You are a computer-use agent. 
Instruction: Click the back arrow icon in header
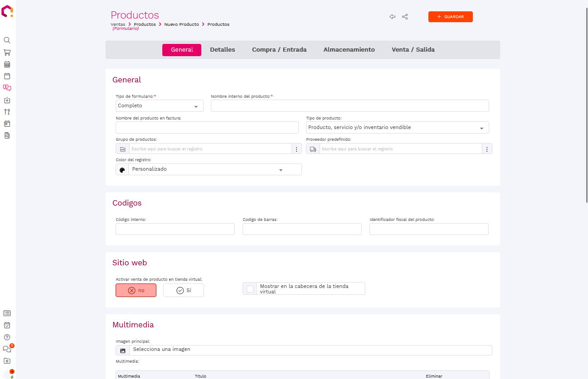pos(392,17)
